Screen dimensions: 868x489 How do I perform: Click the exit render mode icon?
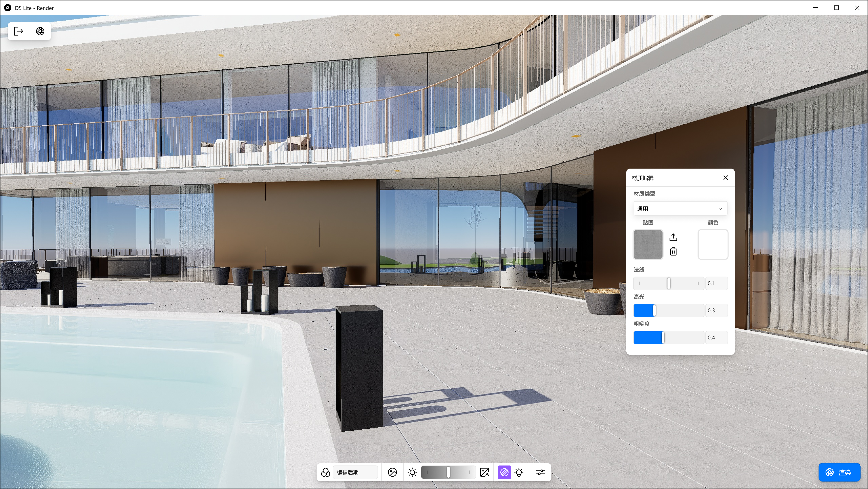19,31
